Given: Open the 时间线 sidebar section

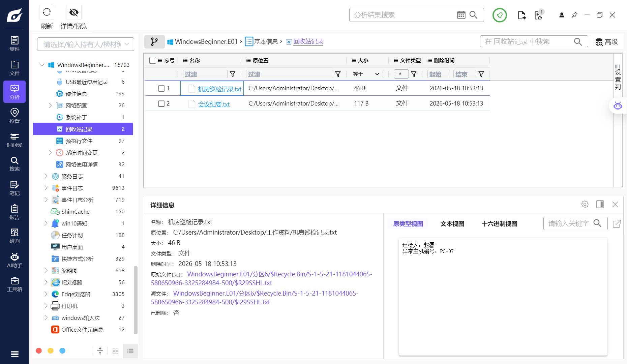Looking at the screenshot, I should [x=14, y=140].
